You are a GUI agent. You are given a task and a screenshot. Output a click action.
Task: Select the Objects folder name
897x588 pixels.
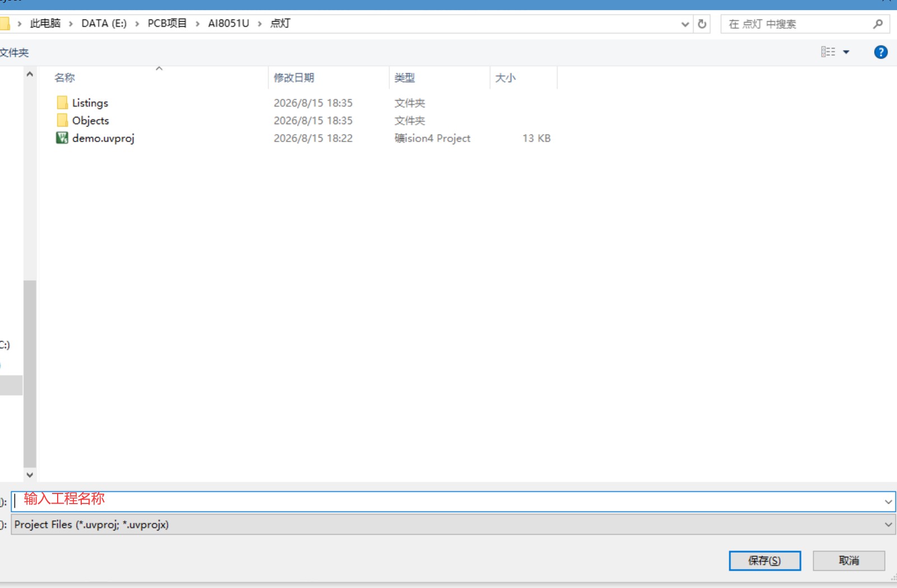[x=91, y=120]
